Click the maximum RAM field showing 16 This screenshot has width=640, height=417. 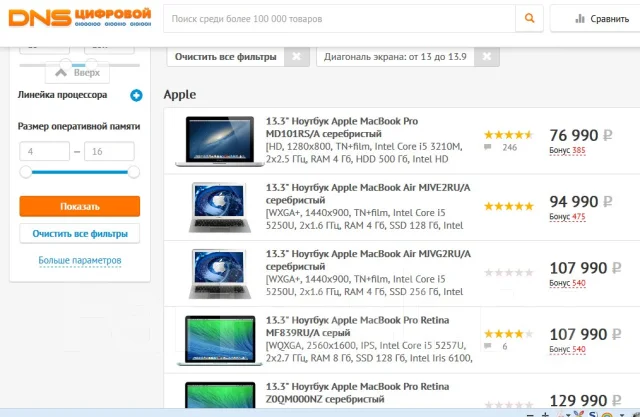pyautogui.click(x=109, y=151)
